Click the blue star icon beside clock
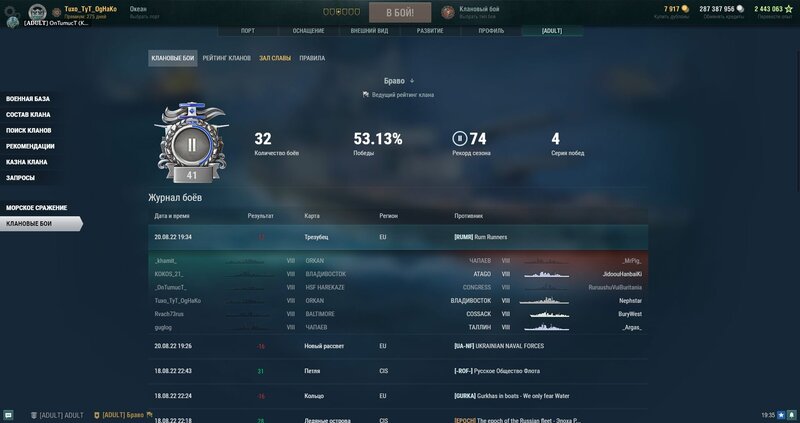Viewport: 800px width, 423px height. tap(781, 415)
